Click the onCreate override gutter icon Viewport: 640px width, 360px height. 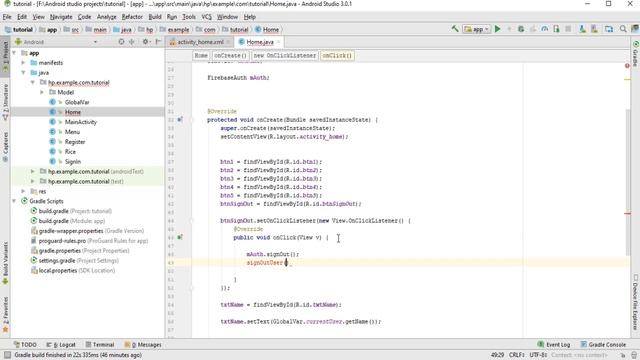pyautogui.click(x=180, y=120)
